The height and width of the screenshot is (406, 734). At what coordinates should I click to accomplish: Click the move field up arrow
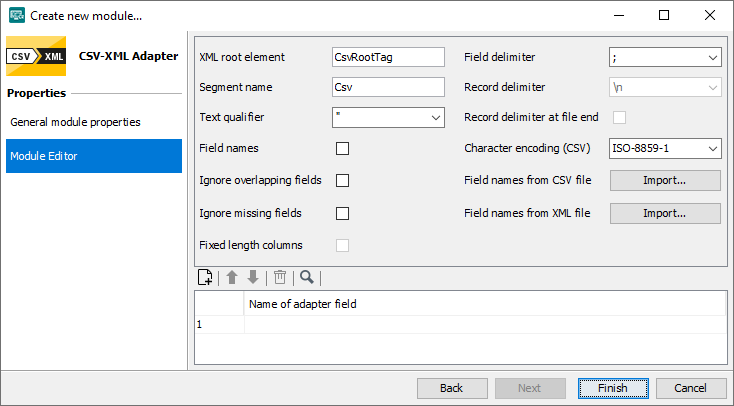pyautogui.click(x=232, y=278)
